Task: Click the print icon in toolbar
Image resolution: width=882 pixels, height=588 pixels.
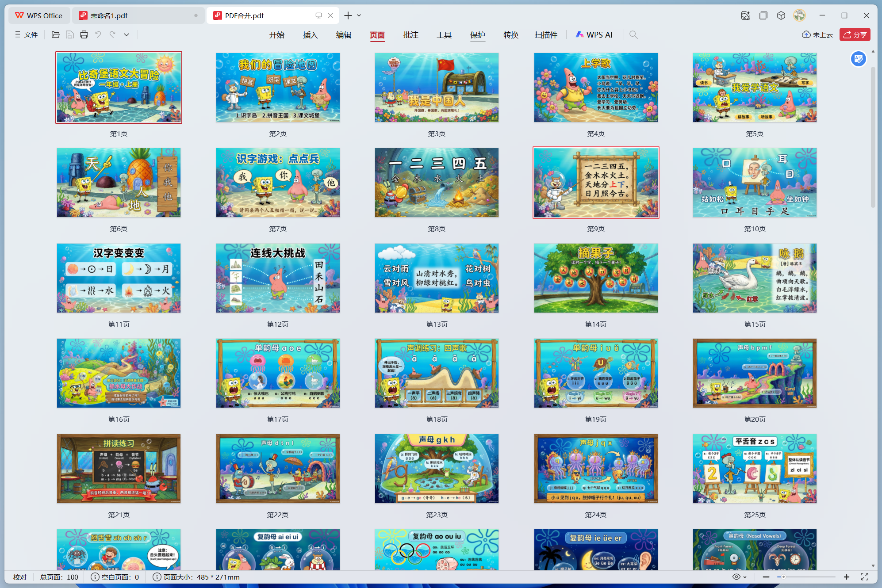Action: (84, 34)
